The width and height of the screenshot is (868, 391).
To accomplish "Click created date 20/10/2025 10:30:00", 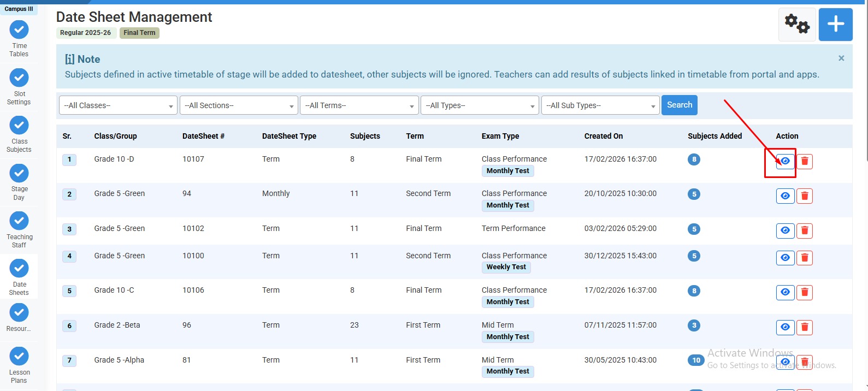I will (x=621, y=193).
